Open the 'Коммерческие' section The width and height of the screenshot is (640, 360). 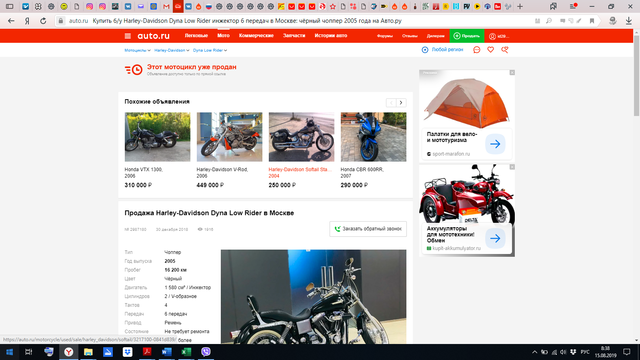(x=256, y=36)
